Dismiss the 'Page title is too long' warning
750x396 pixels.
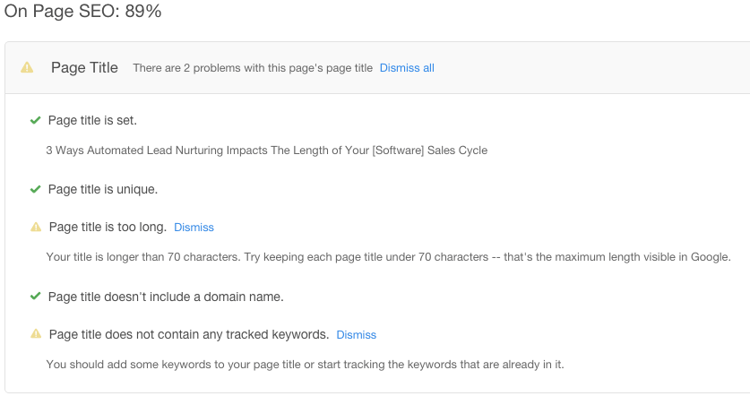tap(194, 227)
